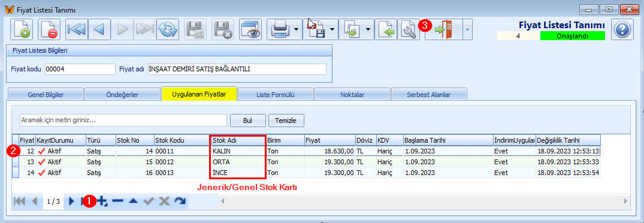Go to first record in top toolbar
Image resolution: width=644 pixels, height=223 pixels.
click(77, 29)
